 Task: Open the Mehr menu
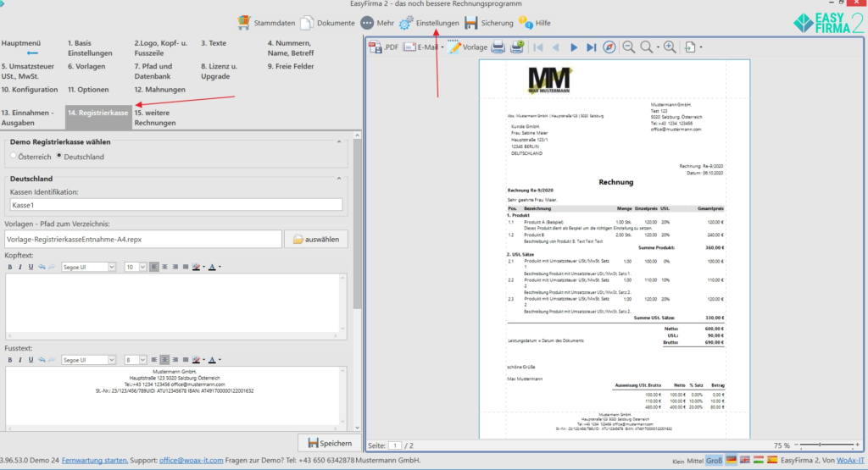(377, 23)
